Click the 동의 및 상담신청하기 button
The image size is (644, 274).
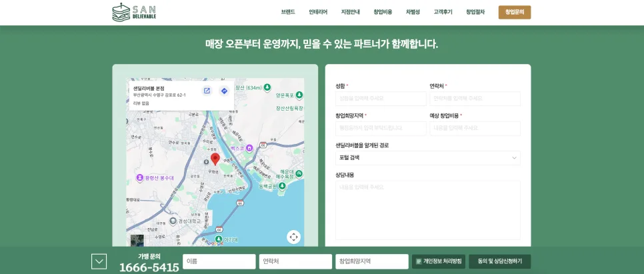500,261
